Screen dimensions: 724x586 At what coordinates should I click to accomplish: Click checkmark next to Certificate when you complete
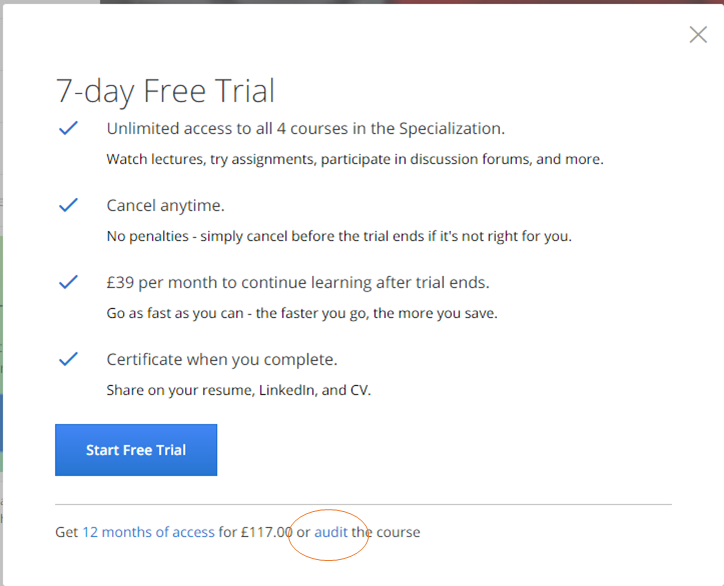(68, 359)
